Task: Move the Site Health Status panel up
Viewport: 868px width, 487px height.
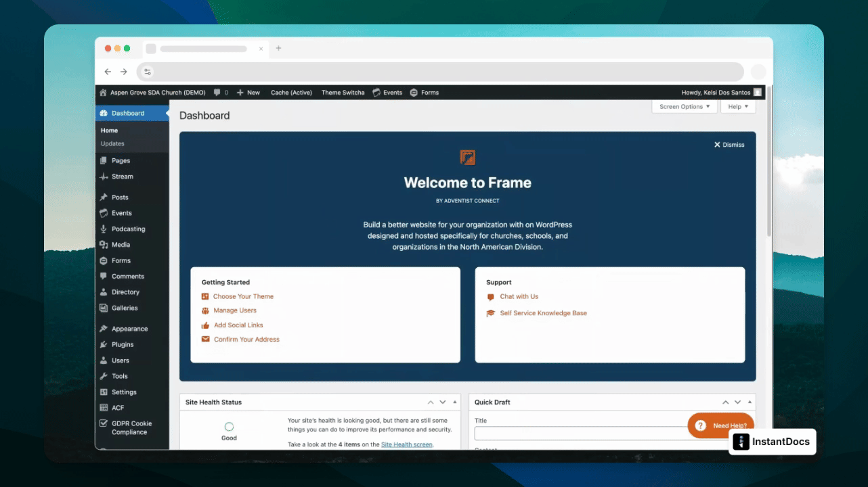Action: coord(429,402)
